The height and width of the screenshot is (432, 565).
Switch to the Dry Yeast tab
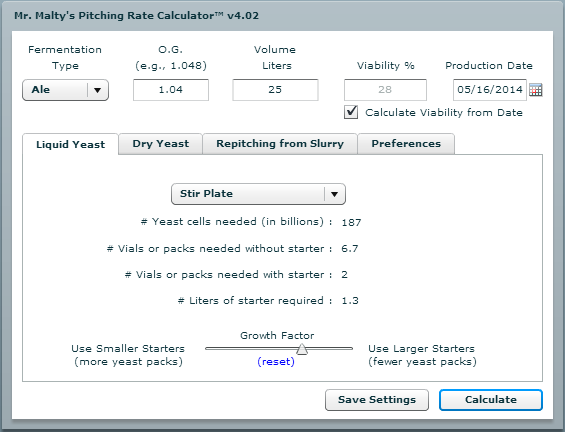pyautogui.click(x=160, y=144)
